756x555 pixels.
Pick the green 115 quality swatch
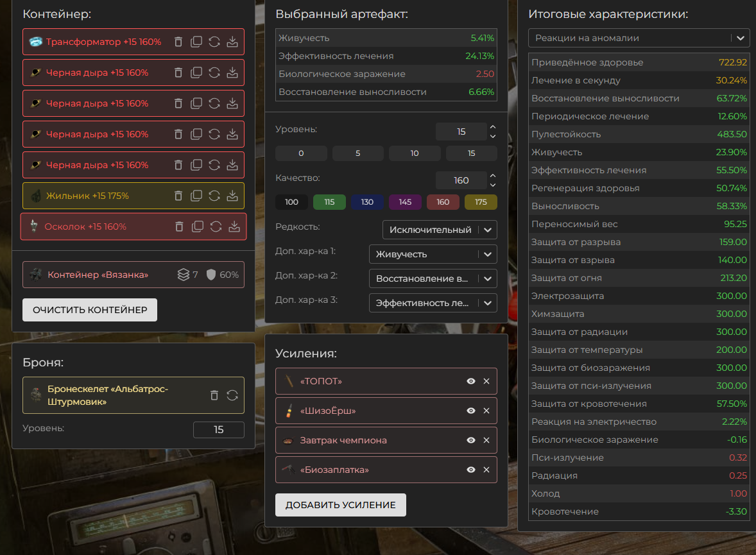tap(329, 202)
